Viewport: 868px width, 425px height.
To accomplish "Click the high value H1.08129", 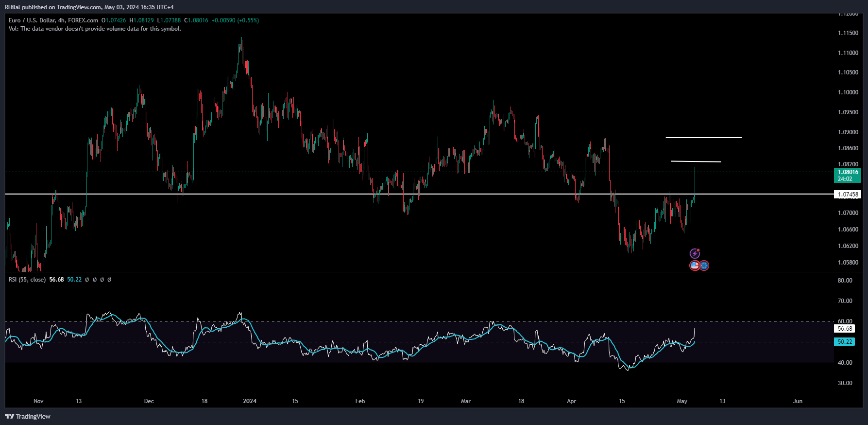I will tap(141, 20).
